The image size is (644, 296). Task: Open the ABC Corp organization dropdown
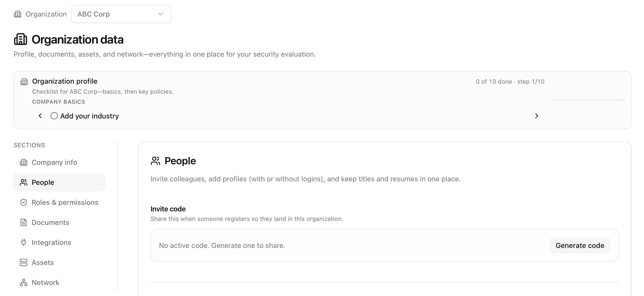tap(121, 14)
